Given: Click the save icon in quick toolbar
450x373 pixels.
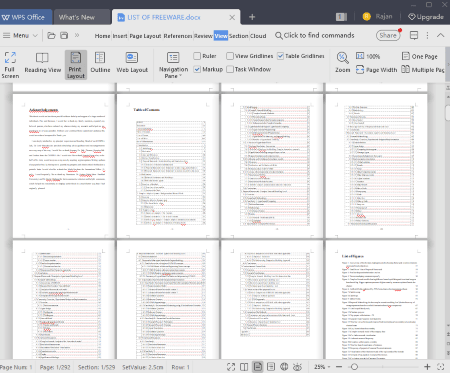Looking at the screenshot, I should [64, 35].
